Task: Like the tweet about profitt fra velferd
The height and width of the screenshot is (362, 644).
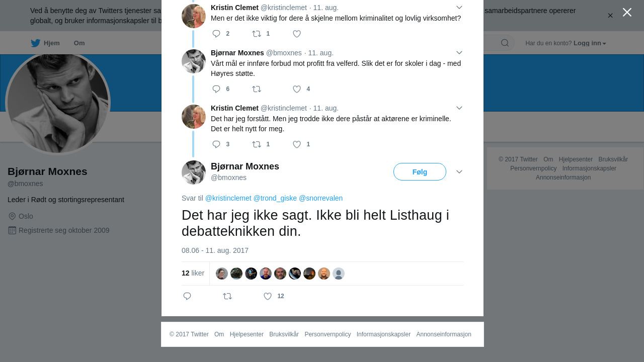Action: (297, 89)
